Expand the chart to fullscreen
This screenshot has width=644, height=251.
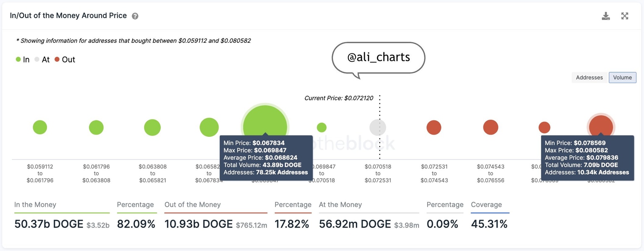625,16
